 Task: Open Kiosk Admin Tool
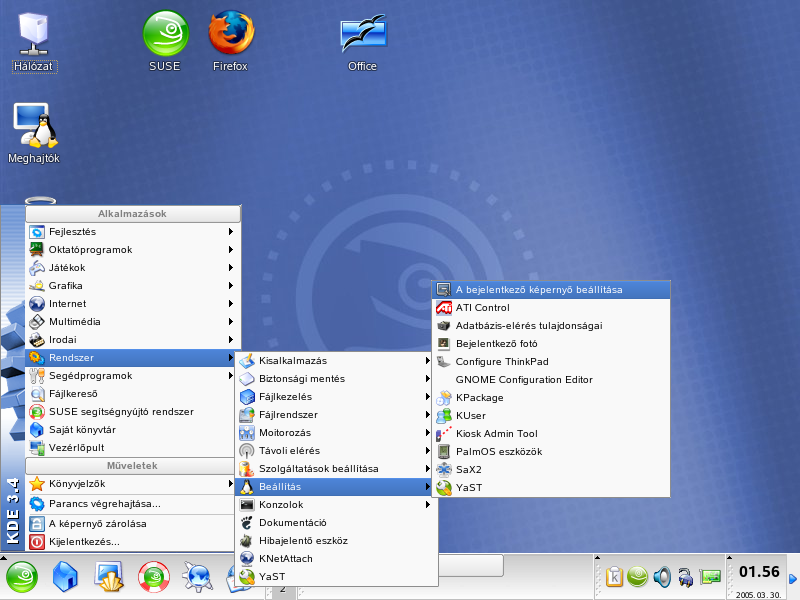(x=551, y=434)
